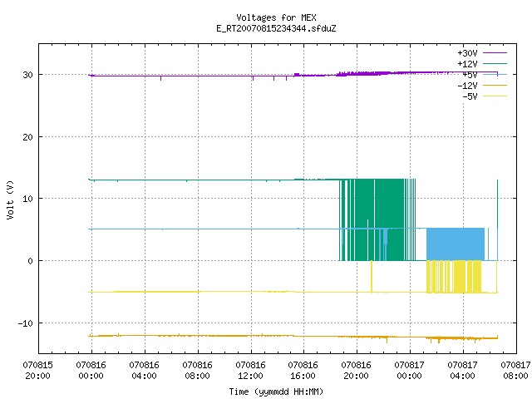Click the y-axis tick value -10
This screenshot has height=399, width=532.
26,323
